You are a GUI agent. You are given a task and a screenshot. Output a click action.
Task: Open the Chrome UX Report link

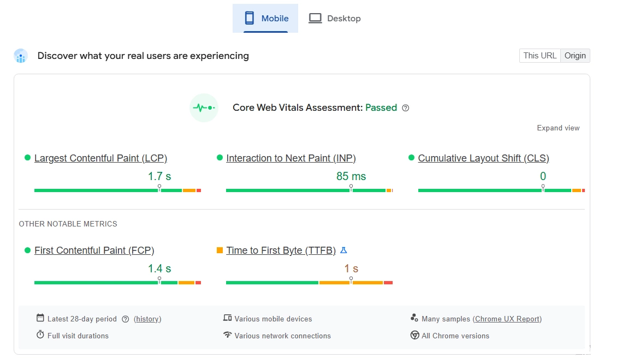pos(507,319)
